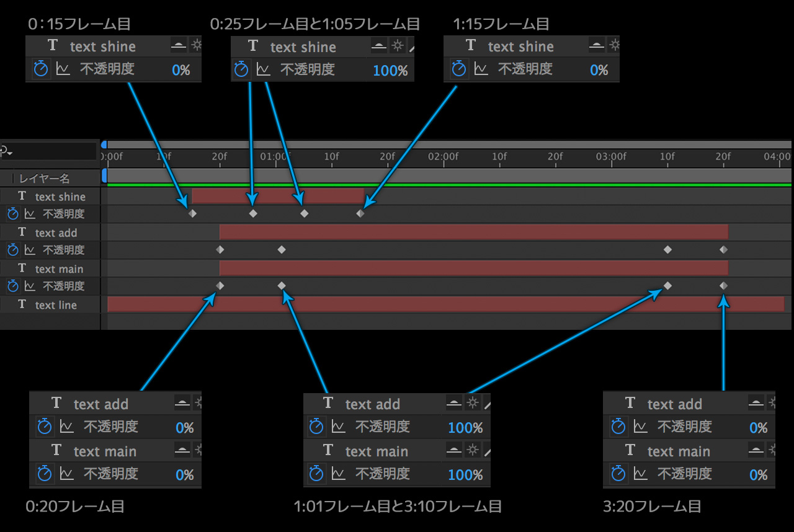The width and height of the screenshot is (794, 532).
Task: Open the search dropdown at the timeline's top-left
Action: 5,151
